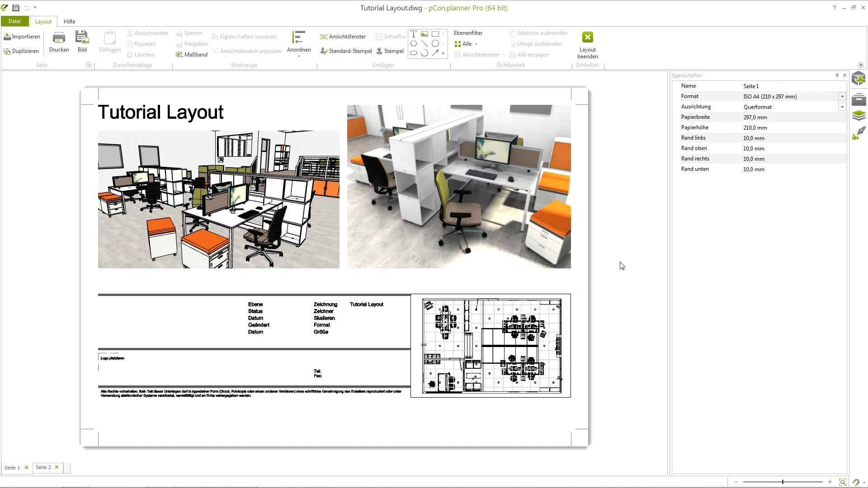This screenshot has height=488, width=868.
Task: Open the Ausrichtung dropdown set to Querformat
Action: (x=842, y=107)
